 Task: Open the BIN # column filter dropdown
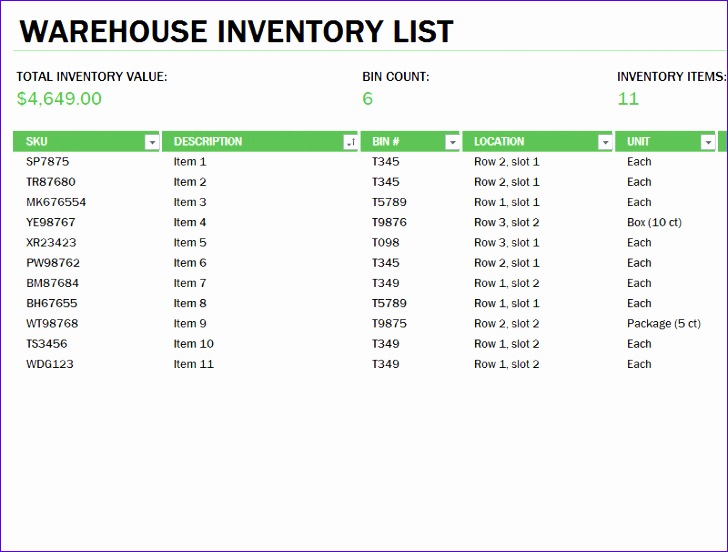452,142
